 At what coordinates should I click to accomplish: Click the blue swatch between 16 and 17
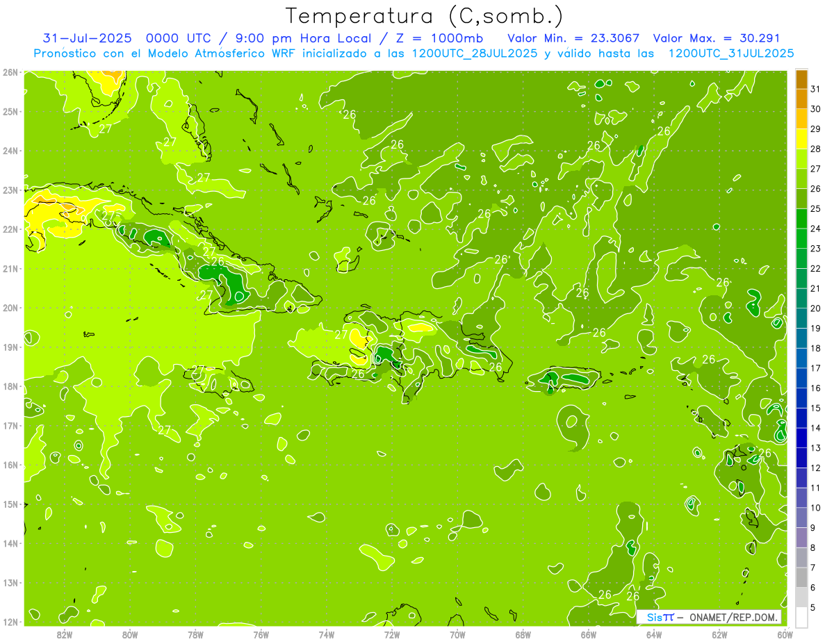click(802, 377)
